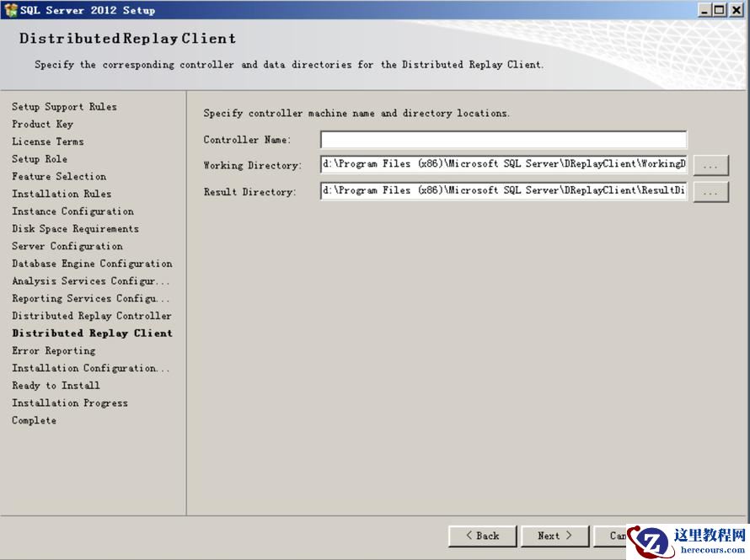Click the Result Directory label
Image resolution: width=750 pixels, height=560 pixels.
249,192
